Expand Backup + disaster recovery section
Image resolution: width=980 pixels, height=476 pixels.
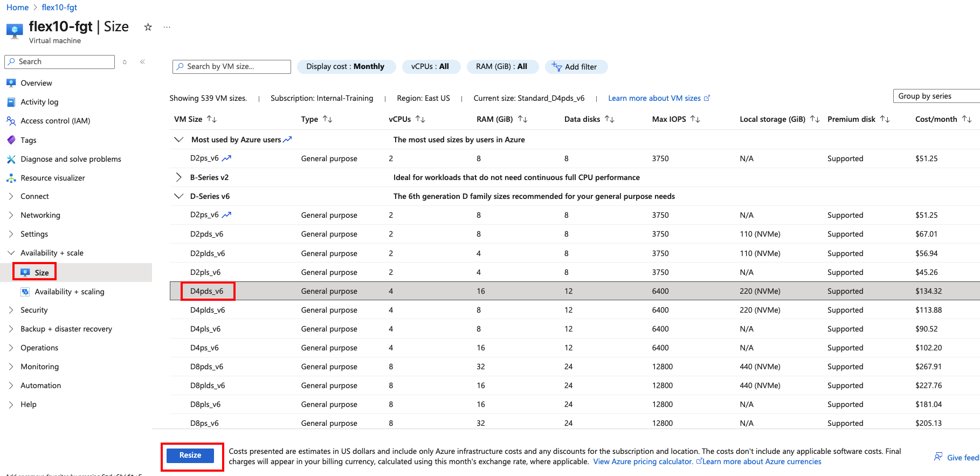(x=11, y=329)
